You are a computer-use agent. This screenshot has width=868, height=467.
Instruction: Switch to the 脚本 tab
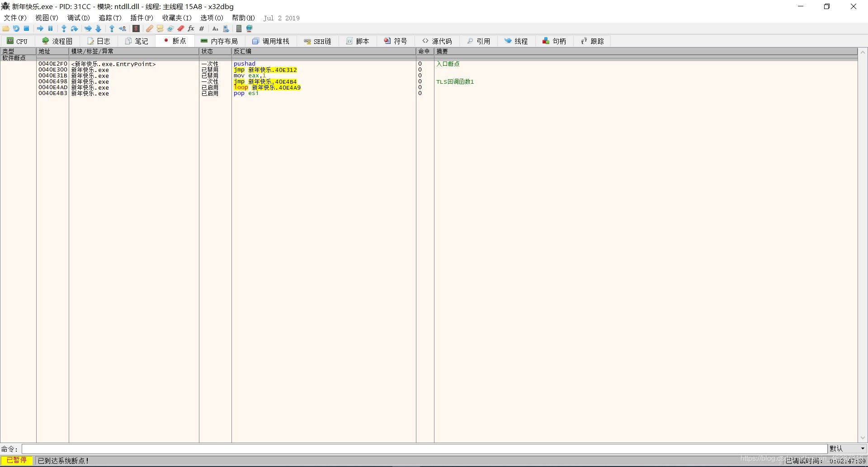pyautogui.click(x=358, y=41)
